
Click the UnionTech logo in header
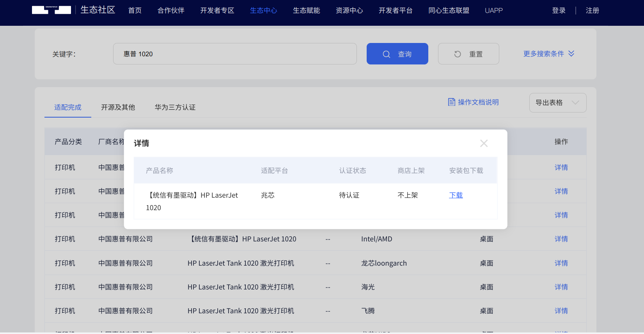click(x=51, y=10)
